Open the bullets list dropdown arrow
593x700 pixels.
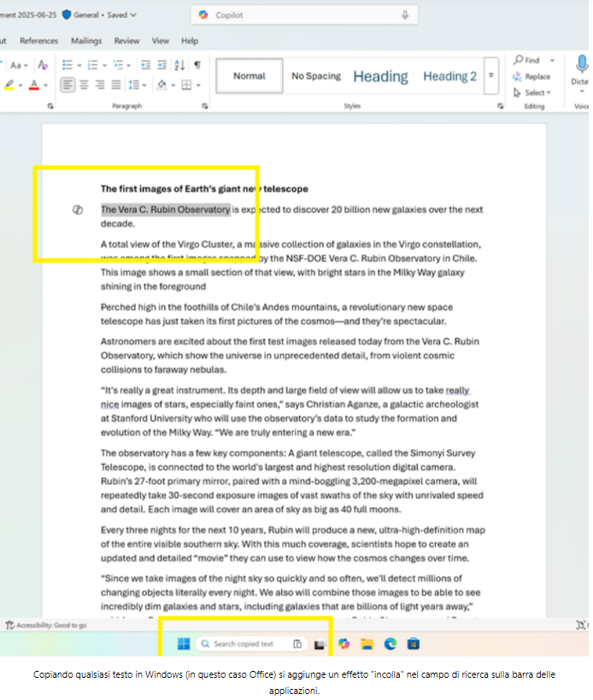[79, 65]
